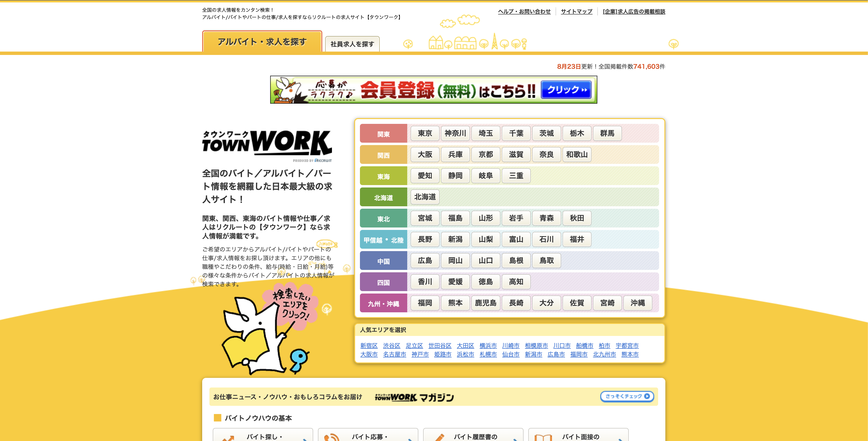Switch to the 社員求人を探す tab

click(x=352, y=44)
